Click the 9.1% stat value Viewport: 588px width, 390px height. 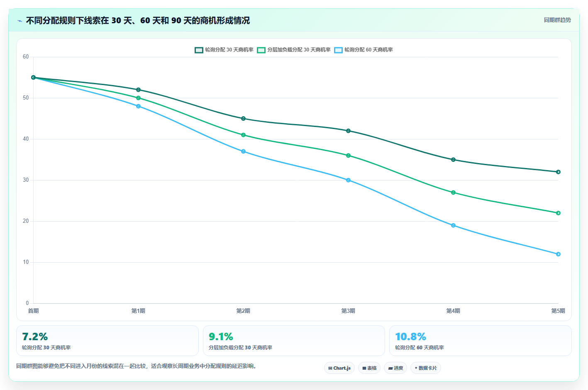click(x=221, y=336)
